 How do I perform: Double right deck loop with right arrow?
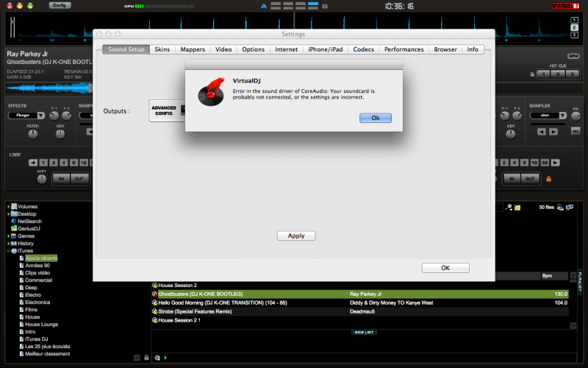pos(556,163)
